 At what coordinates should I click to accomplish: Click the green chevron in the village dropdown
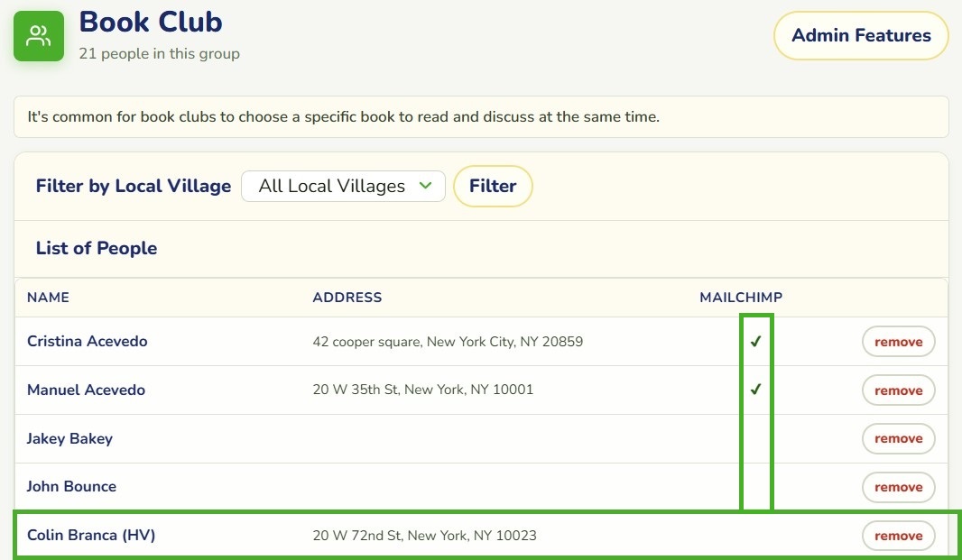point(426,186)
